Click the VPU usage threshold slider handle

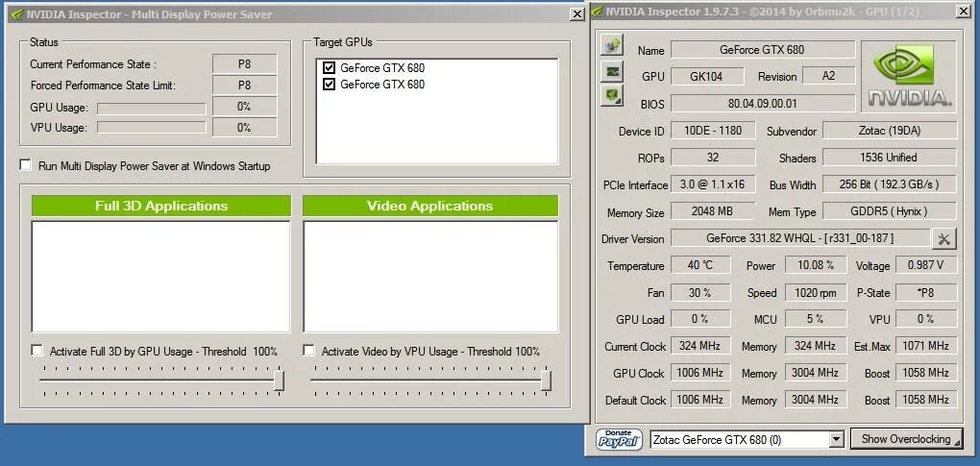(x=546, y=380)
